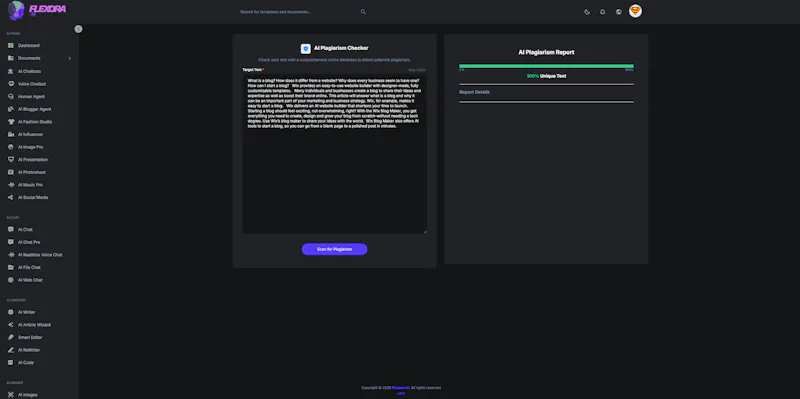
Task: Toggle dark mode with the moon icon
Action: (x=587, y=12)
